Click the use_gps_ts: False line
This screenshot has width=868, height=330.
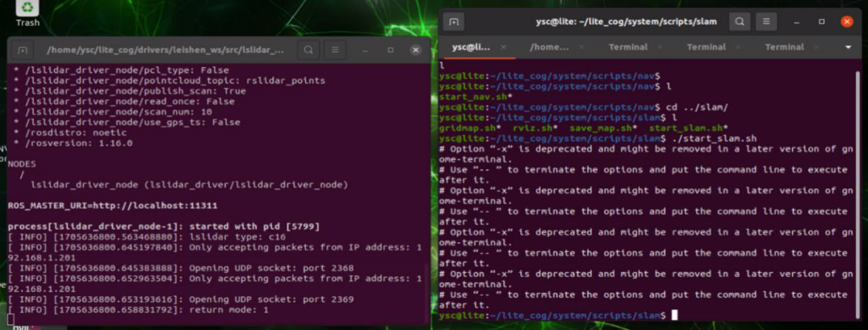pos(127,122)
